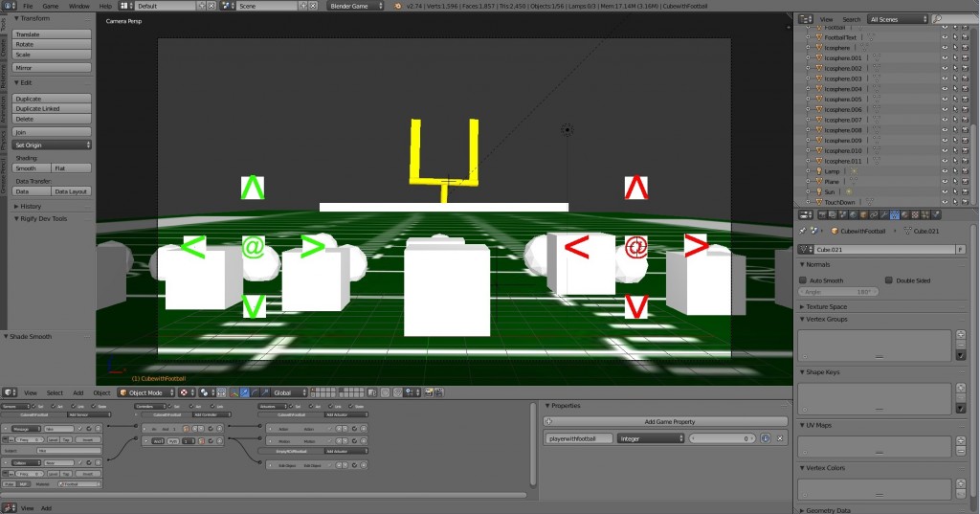Toggle visibility eye for Plane
Image resolution: width=980 pixels, height=514 pixels.
pyautogui.click(x=945, y=181)
